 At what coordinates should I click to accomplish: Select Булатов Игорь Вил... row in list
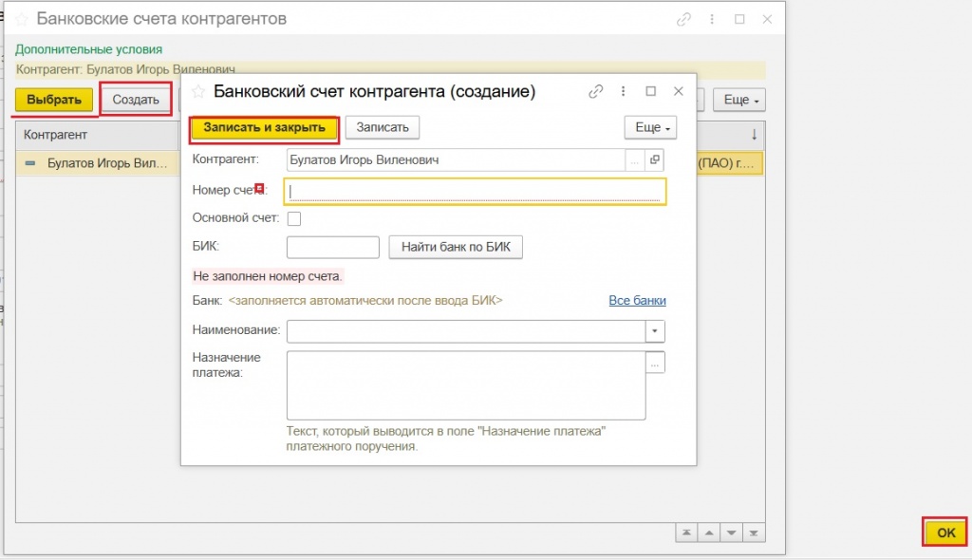pos(95,163)
